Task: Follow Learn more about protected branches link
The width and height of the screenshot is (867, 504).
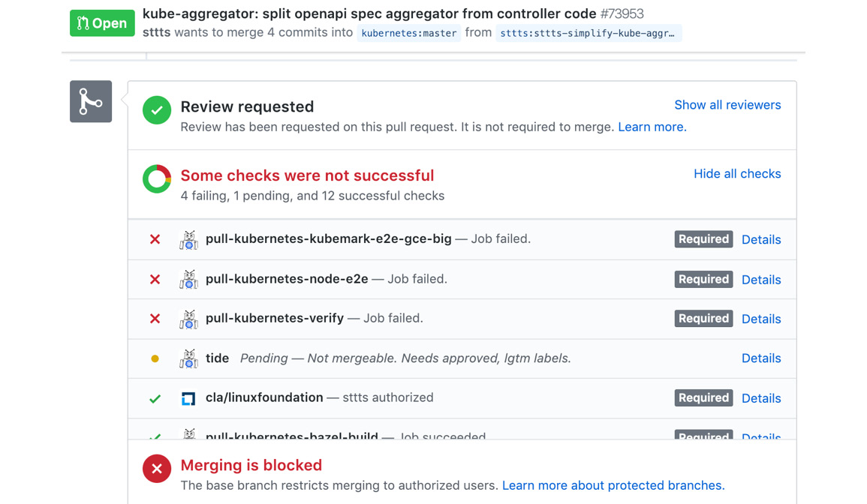Action: pyautogui.click(x=613, y=485)
